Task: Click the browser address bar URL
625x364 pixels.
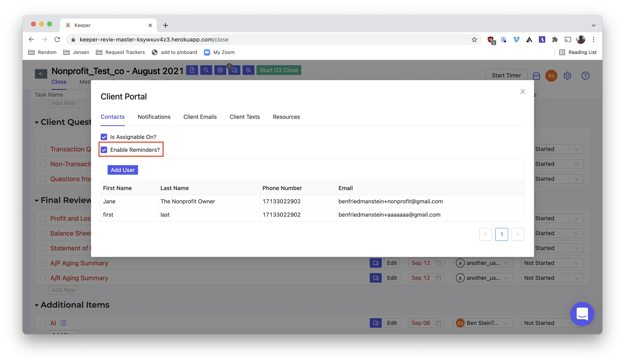Action: click(x=154, y=39)
